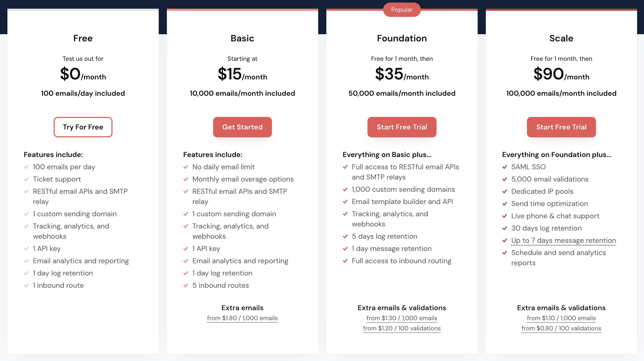Open Foundation extra emails $1.30 link
The height and width of the screenshot is (361, 644).
click(x=402, y=318)
